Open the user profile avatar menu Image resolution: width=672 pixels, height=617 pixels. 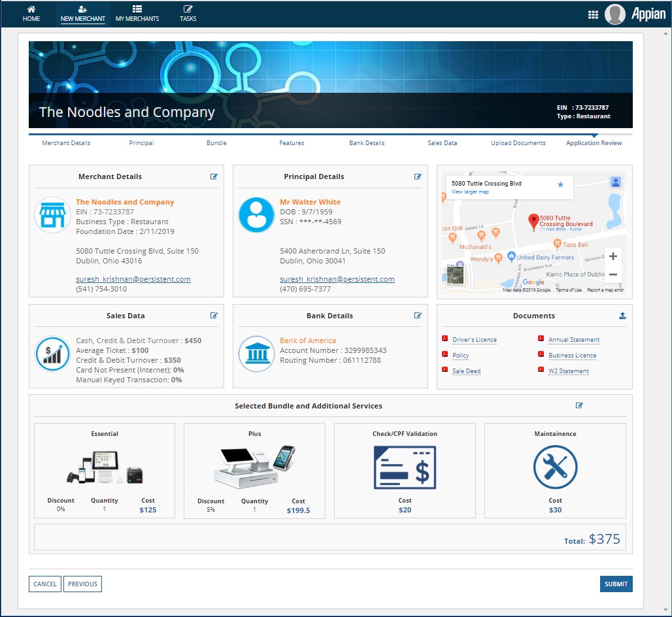pos(615,14)
